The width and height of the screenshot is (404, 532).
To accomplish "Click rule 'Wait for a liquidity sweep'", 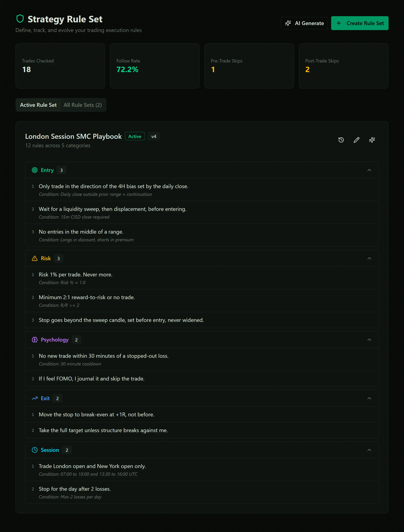I will 202,213.
